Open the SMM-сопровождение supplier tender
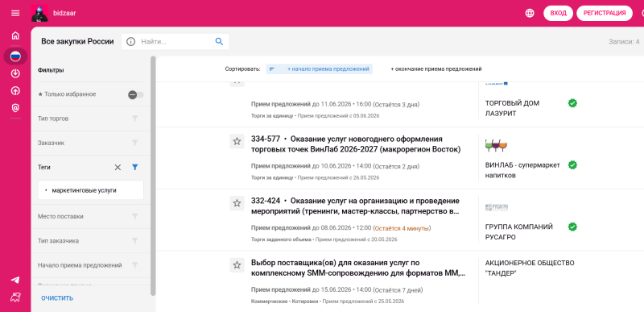 click(x=358, y=268)
